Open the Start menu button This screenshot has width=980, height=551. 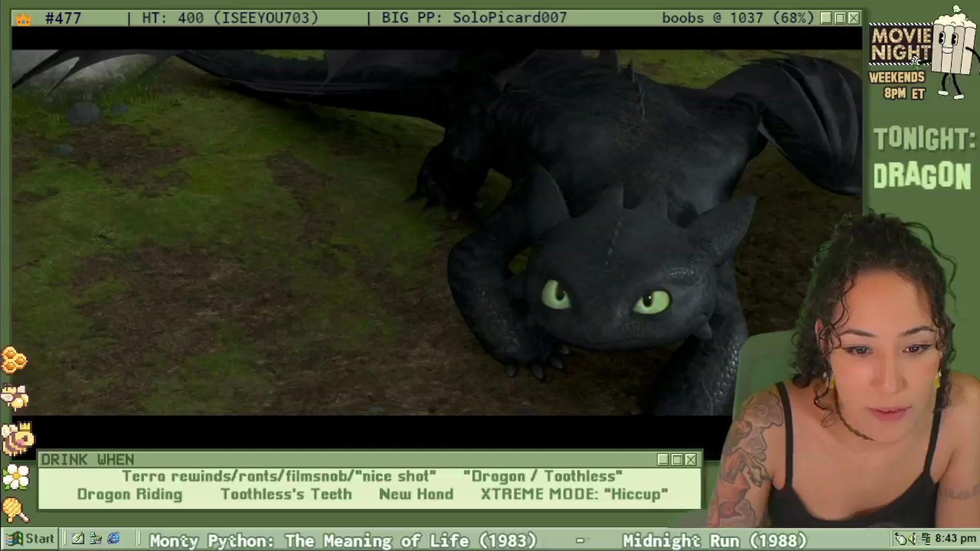click(30, 539)
